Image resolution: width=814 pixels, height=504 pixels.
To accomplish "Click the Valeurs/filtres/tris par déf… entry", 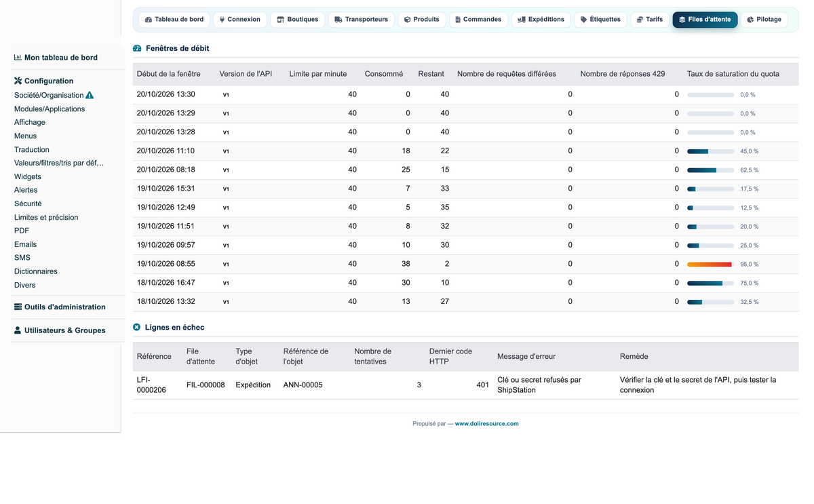I will coord(59,163).
